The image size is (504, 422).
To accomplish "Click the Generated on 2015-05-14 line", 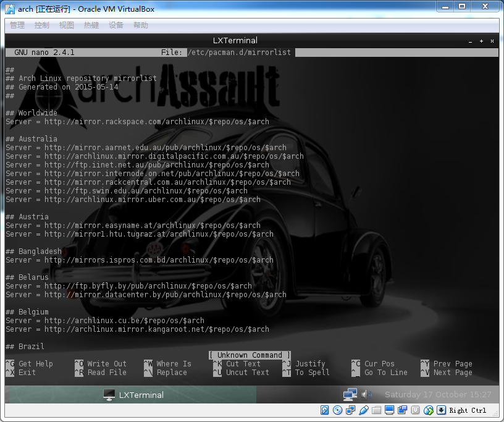I will coord(62,87).
